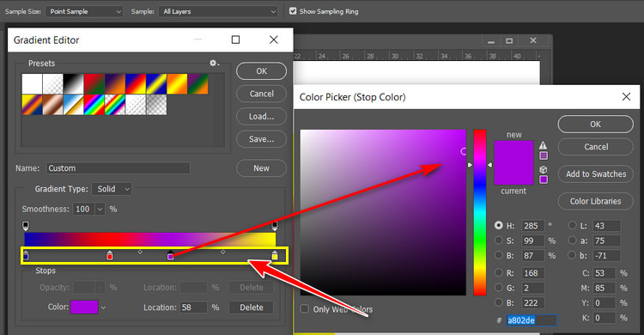Screen dimensions: 644x335
Task: Toggle the Show Sampling Ring checkbox
Action: (293, 11)
